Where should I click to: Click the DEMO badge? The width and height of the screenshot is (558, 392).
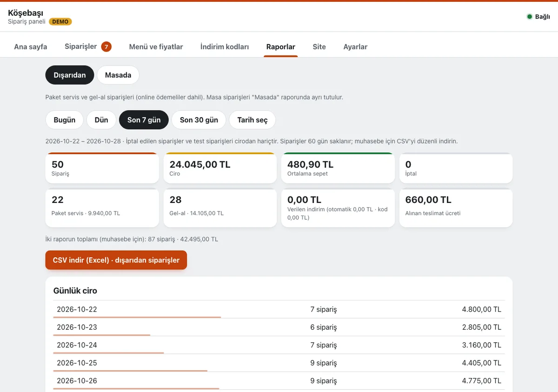tap(60, 21)
